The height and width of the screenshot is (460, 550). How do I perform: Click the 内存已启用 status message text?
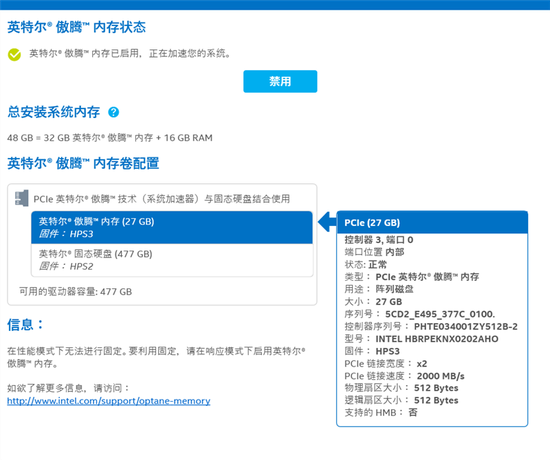[130, 53]
